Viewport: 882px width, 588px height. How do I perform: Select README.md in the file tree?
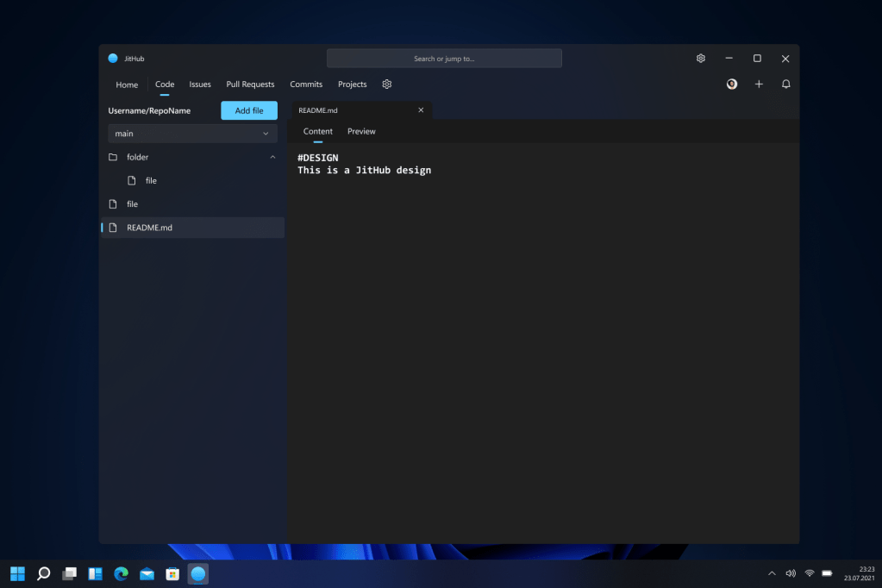149,228
